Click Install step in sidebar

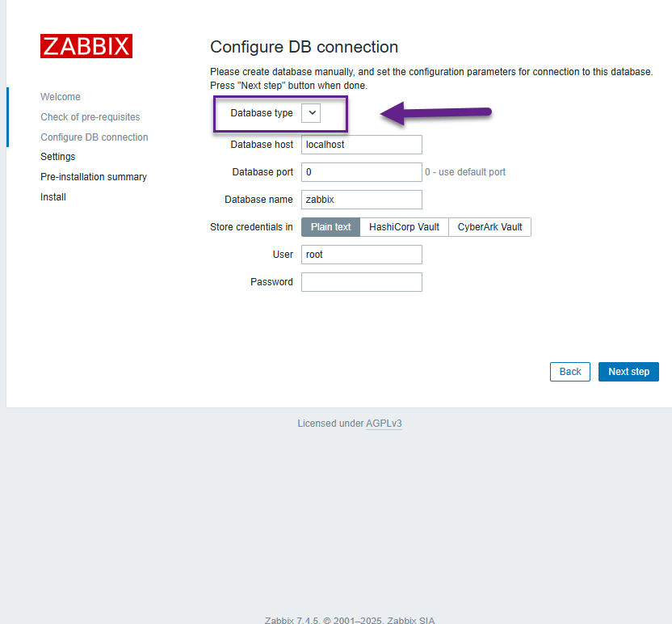[53, 197]
